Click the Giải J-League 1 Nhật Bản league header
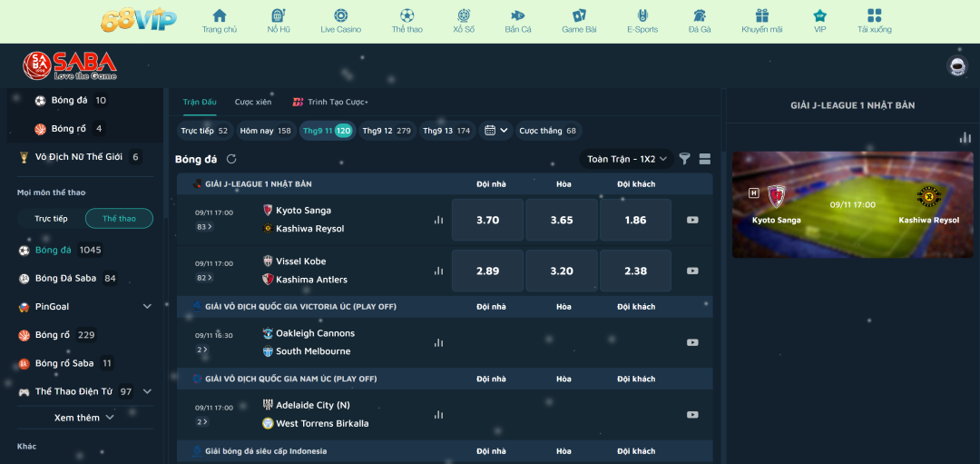 point(445,183)
